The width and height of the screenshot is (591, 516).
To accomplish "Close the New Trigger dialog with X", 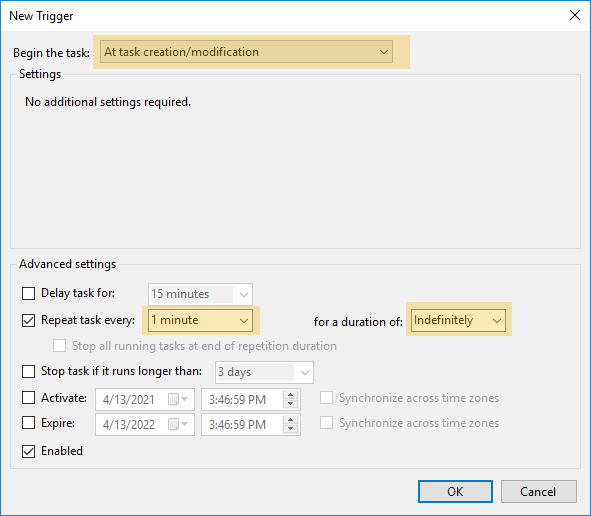I will (574, 15).
